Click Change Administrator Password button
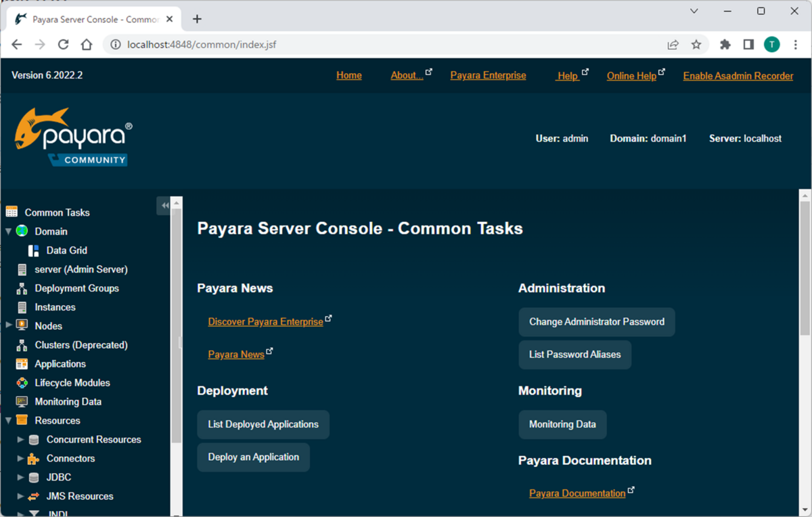This screenshot has width=812, height=517. [x=597, y=322]
